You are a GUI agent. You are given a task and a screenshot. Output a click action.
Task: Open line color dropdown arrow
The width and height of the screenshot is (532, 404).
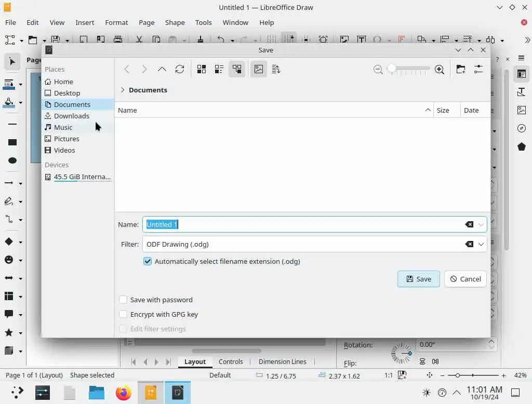[x=21, y=84]
